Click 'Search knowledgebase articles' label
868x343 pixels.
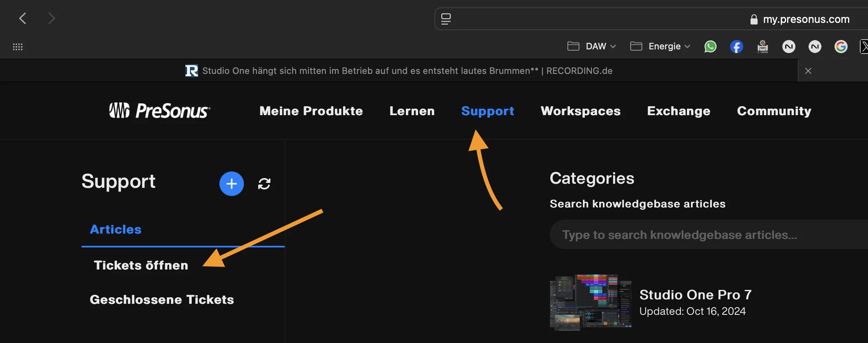click(x=638, y=204)
